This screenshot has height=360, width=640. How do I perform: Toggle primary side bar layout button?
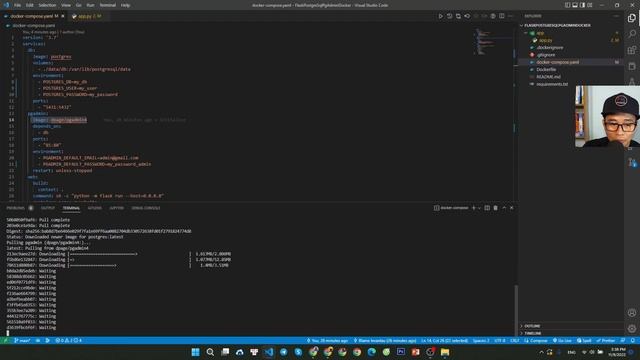pos(568,5)
